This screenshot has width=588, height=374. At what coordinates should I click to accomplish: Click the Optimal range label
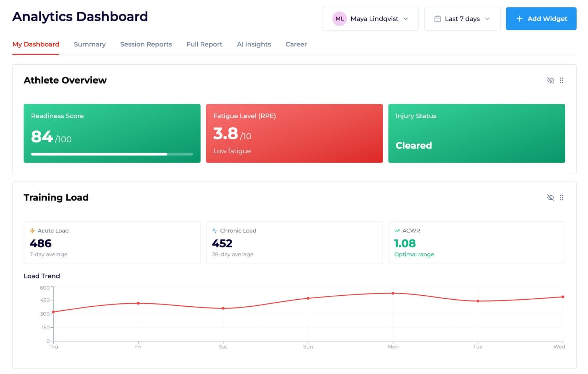point(414,254)
